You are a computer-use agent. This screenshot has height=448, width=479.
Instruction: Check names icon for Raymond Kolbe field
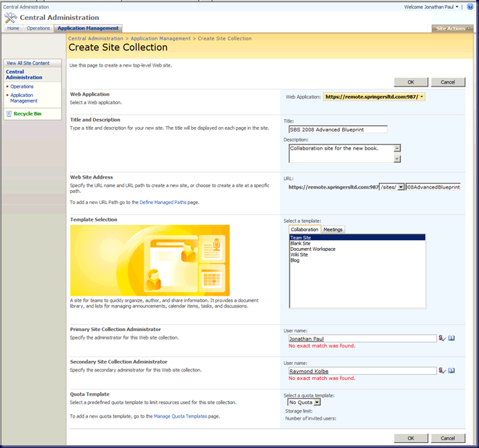click(x=442, y=371)
